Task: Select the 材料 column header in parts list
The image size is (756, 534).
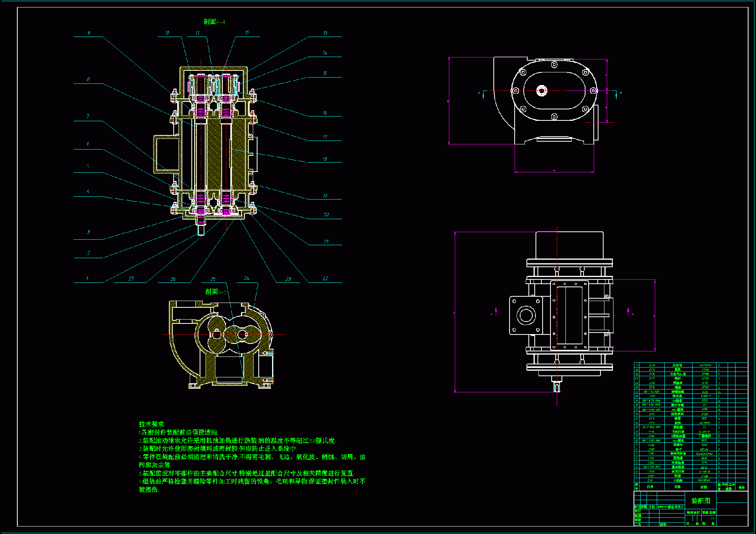Action: coord(704,487)
